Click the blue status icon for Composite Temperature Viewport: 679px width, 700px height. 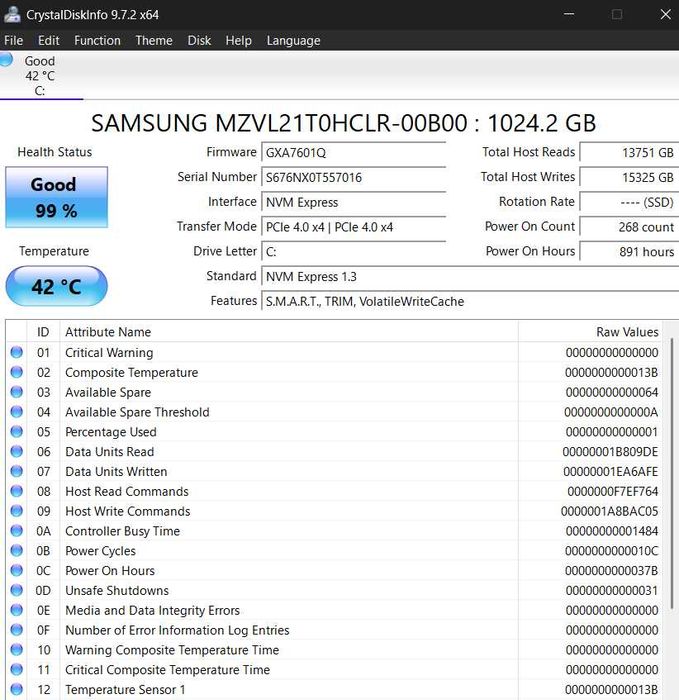[x=17, y=372]
